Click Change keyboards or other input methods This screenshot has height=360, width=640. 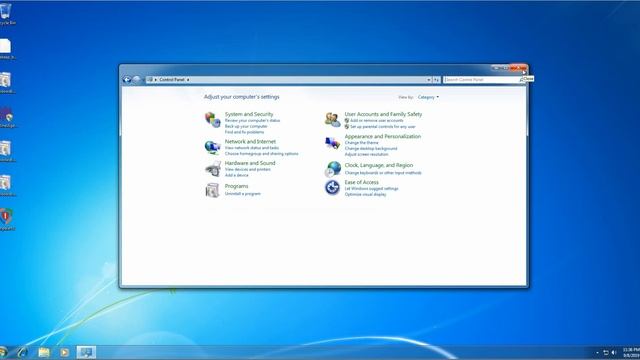(x=383, y=173)
